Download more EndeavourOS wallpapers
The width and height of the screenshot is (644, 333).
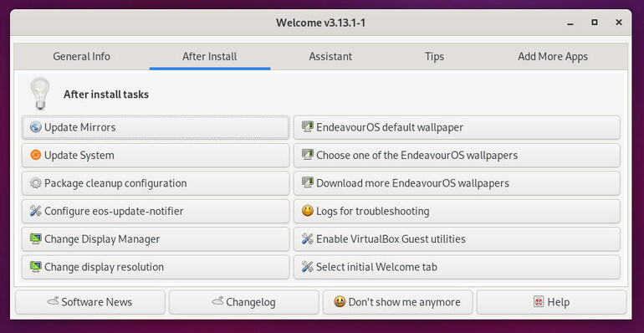pos(457,183)
